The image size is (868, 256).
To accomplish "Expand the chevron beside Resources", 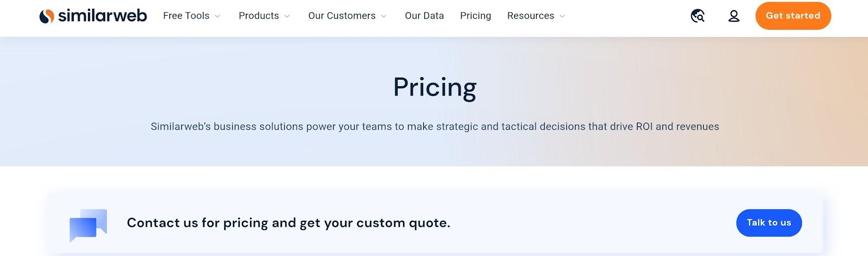I will click(x=562, y=16).
